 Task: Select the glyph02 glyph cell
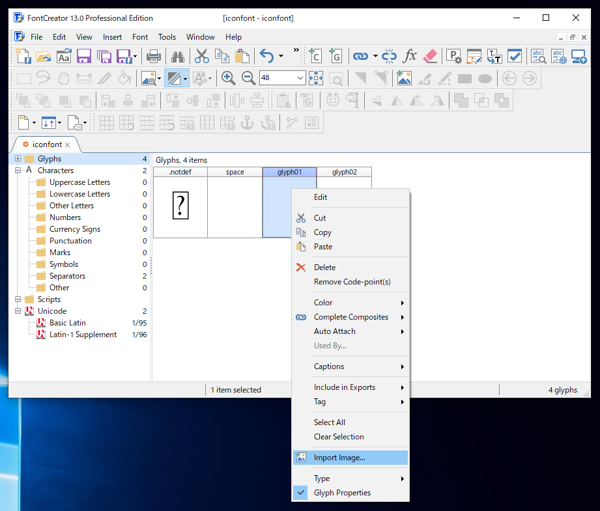[x=344, y=177]
